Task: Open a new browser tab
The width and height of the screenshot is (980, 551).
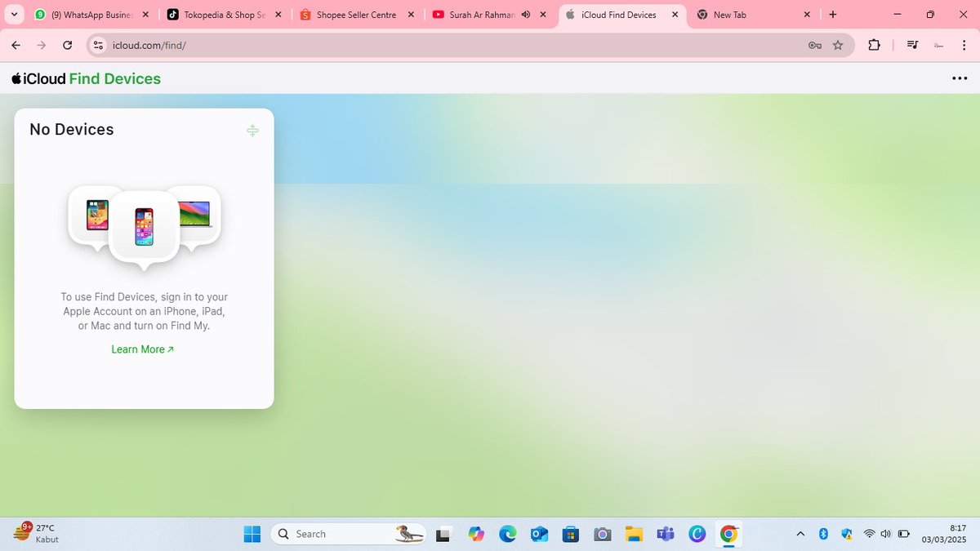Action: (833, 15)
